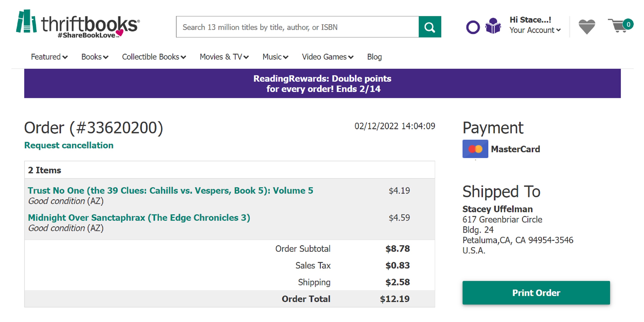Viewport: 644px width, 322px height.
Task: Click the 617 Greenbriar Circle address line
Action: pos(502,219)
